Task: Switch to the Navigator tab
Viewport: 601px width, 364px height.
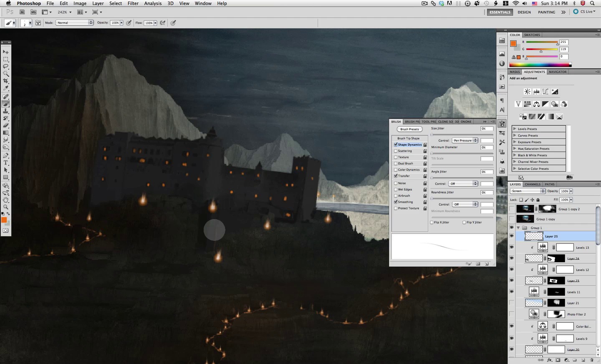Action: pyautogui.click(x=558, y=72)
